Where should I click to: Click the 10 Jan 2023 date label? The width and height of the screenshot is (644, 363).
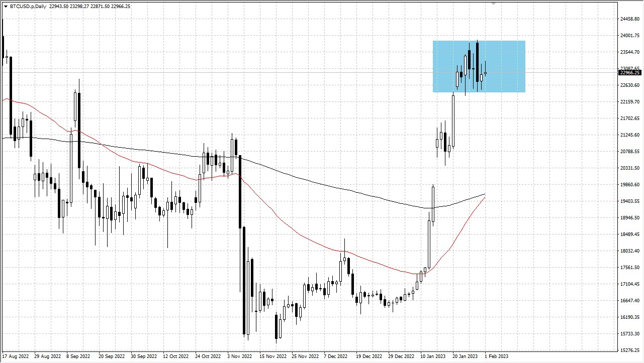[x=433, y=356]
